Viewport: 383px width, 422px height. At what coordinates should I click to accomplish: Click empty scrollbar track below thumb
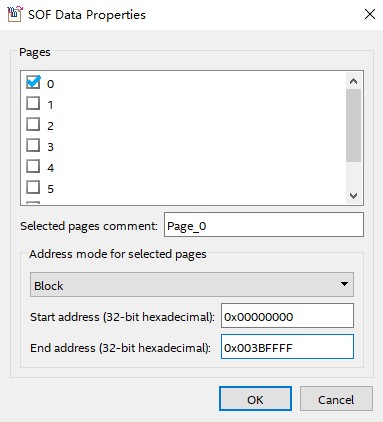pos(353,175)
